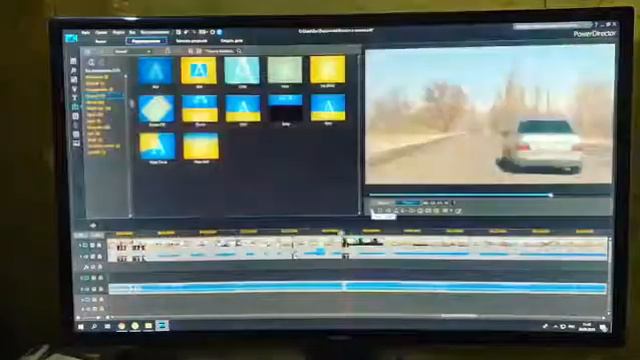640x360 pixels.
Task: Toggle the enable checkbox of the effect track
Action: [x=93, y=267]
